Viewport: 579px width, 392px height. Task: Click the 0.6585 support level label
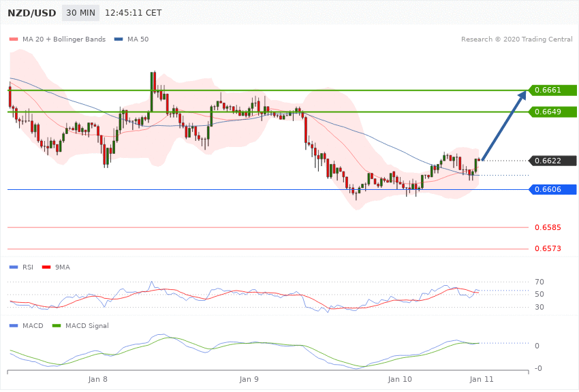548,227
